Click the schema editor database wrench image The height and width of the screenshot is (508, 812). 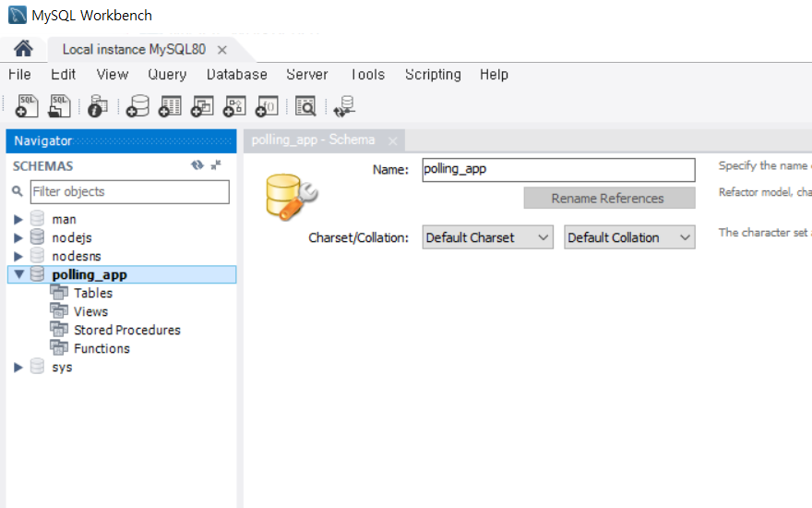(292, 197)
